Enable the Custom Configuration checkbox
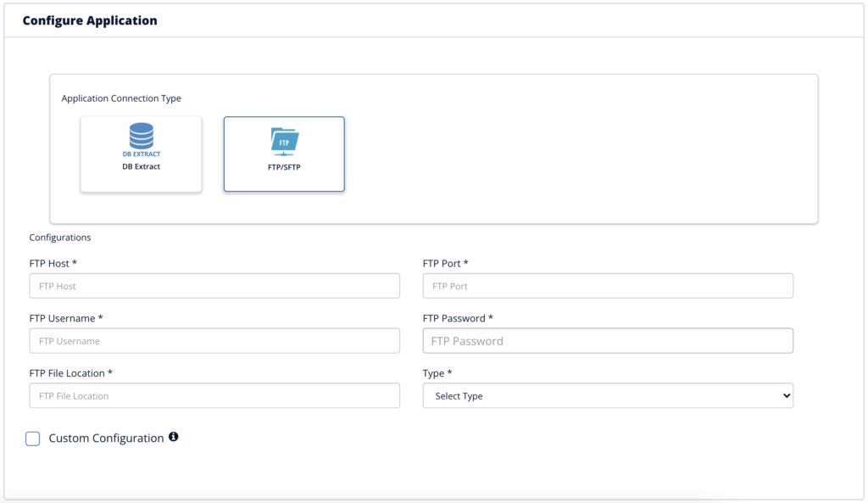The image size is (868, 503). pos(33,439)
